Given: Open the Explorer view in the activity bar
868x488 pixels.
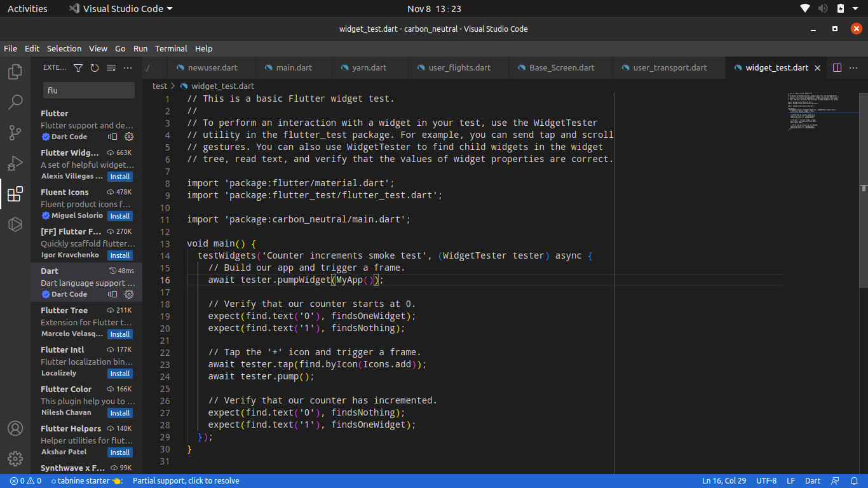Looking at the screenshot, I should coord(15,72).
